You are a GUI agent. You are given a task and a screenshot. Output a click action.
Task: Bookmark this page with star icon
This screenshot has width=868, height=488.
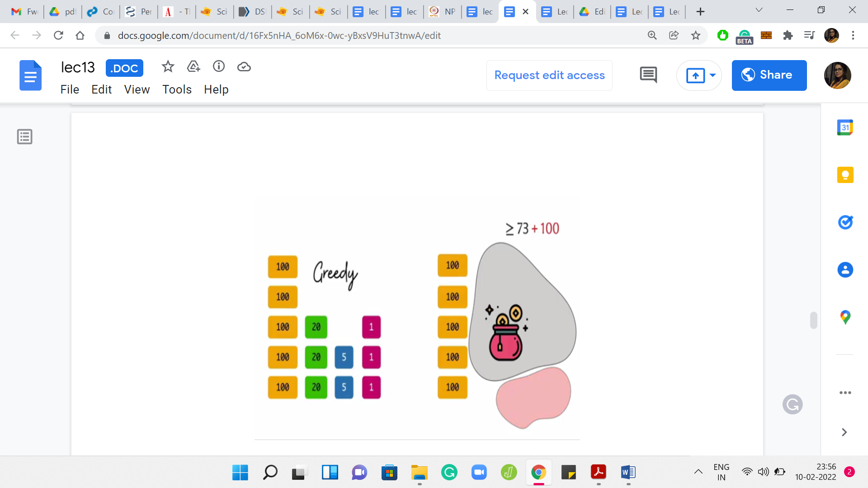tap(696, 35)
